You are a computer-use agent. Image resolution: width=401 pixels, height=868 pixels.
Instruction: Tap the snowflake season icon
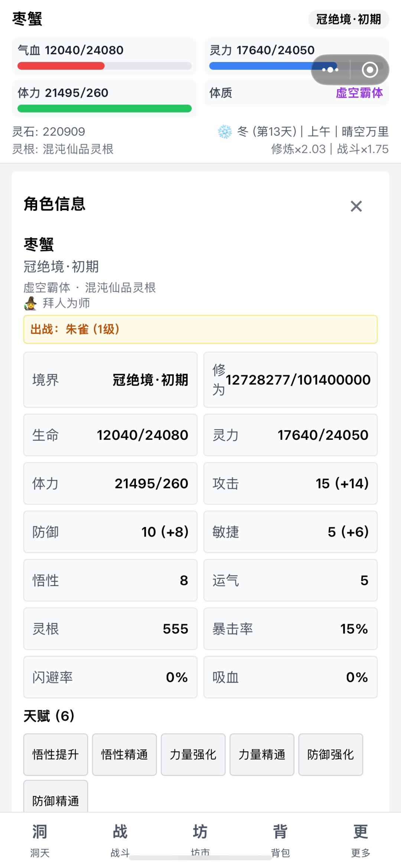coord(225,131)
